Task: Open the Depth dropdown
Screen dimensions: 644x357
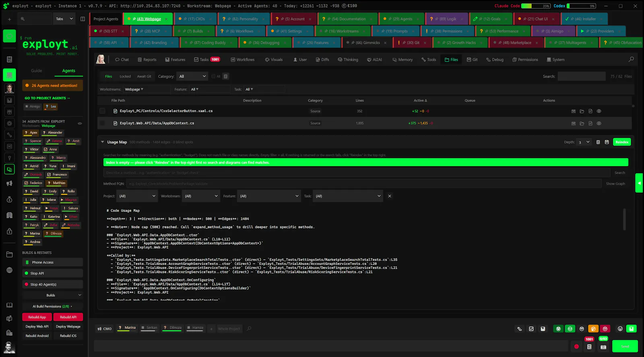Action: point(584,142)
